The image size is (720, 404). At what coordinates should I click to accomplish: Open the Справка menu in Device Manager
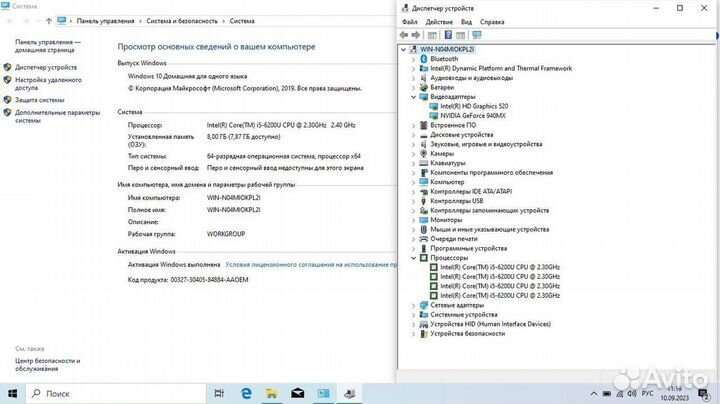click(x=492, y=22)
